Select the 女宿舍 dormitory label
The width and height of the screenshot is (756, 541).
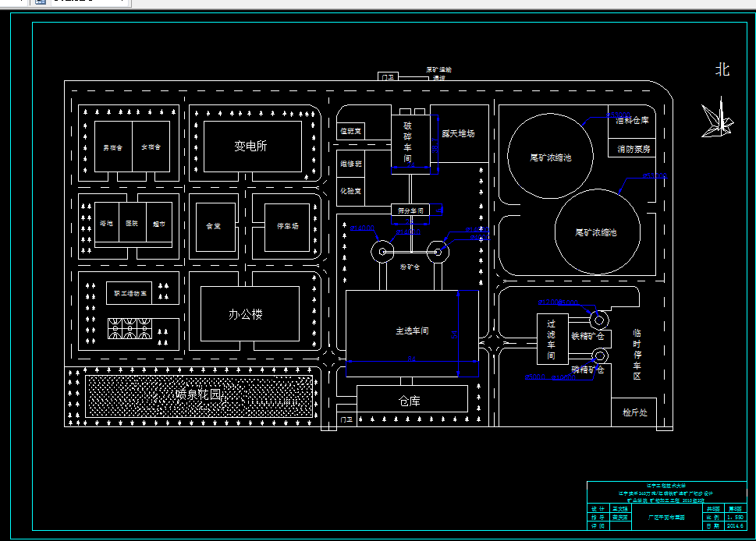pos(151,147)
